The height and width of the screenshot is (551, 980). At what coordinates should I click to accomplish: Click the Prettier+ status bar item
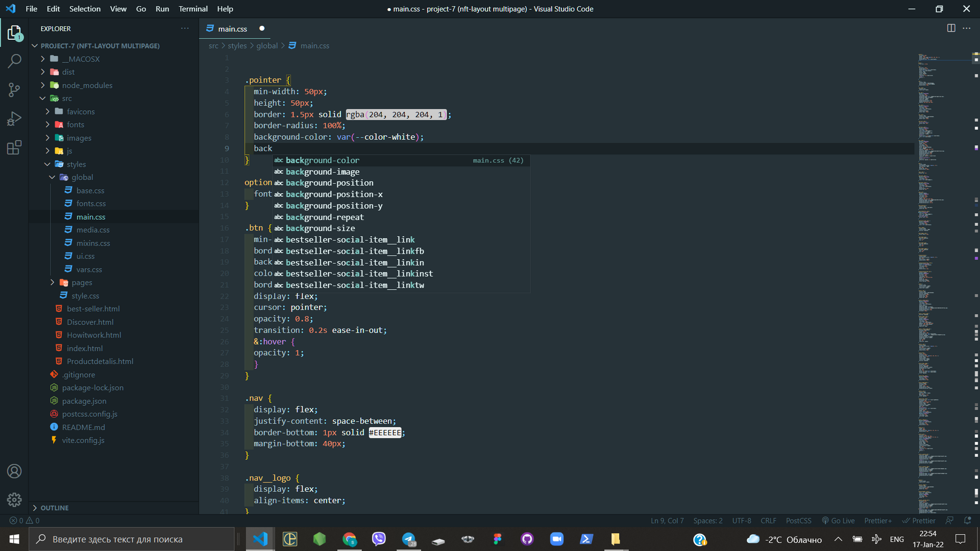(x=878, y=520)
